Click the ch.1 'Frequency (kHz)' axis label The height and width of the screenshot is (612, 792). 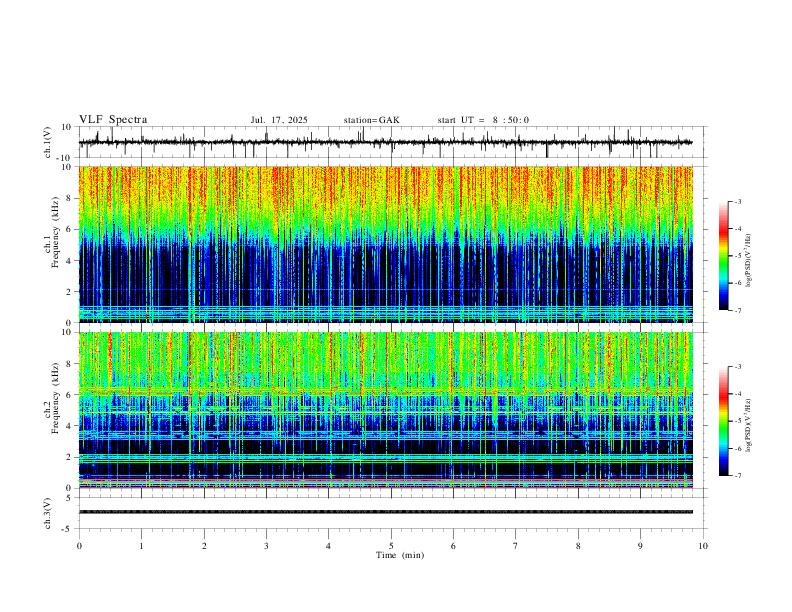click(55, 232)
